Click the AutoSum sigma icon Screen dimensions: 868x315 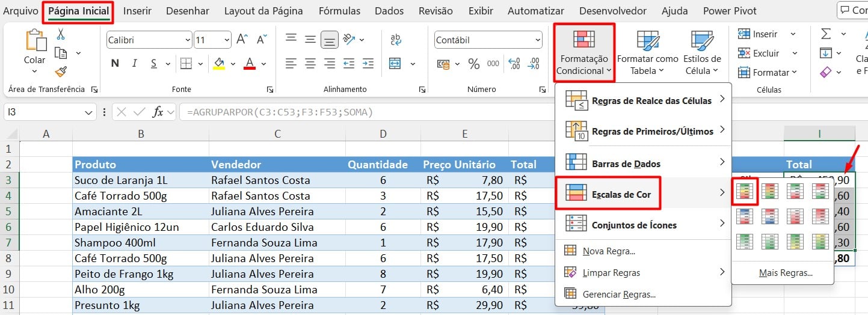click(x=826, y=34)
